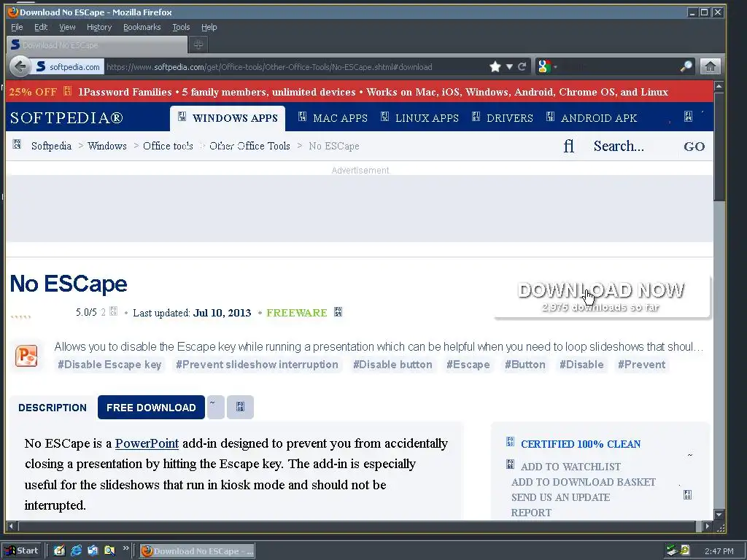747x560 pixels.
Task: Bookmark this page with the star icon
Action: [x=495, y=66]
